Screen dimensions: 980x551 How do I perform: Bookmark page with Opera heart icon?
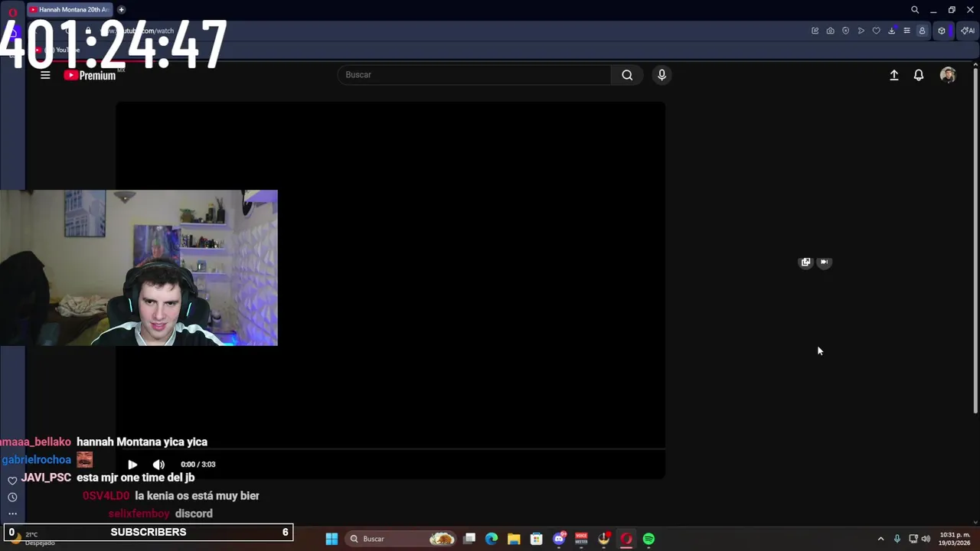pyautogui.click(x=876, y=31)
